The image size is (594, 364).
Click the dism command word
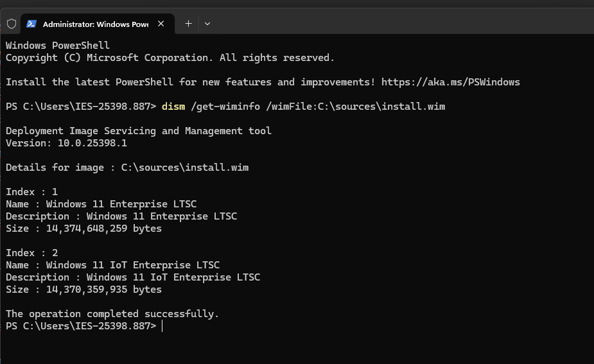tap(173, 107)
